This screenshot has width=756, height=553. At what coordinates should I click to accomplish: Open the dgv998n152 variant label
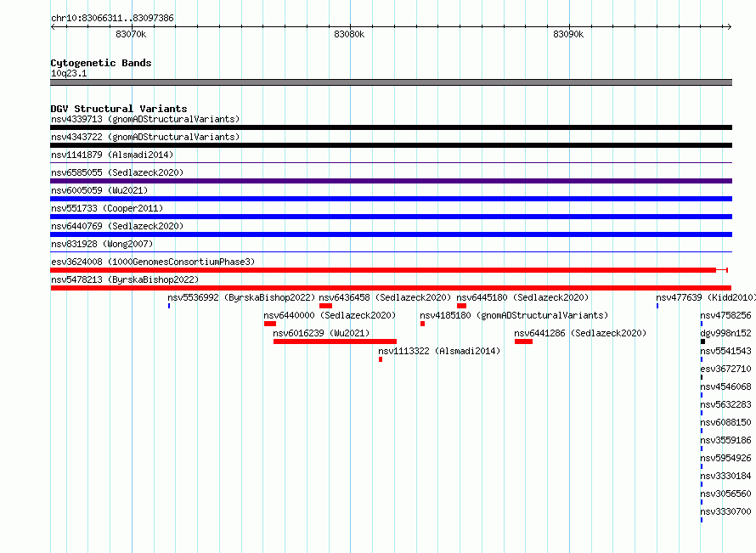tap(725, 333)
